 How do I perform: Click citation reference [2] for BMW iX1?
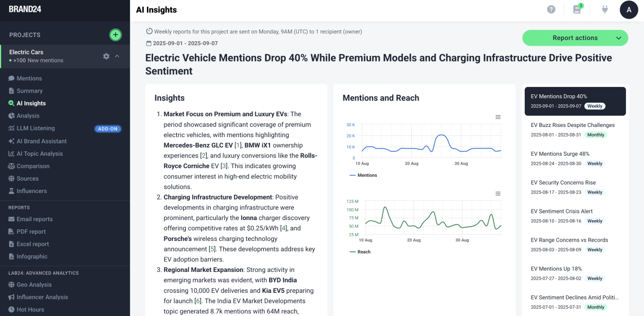pos(203,156)
